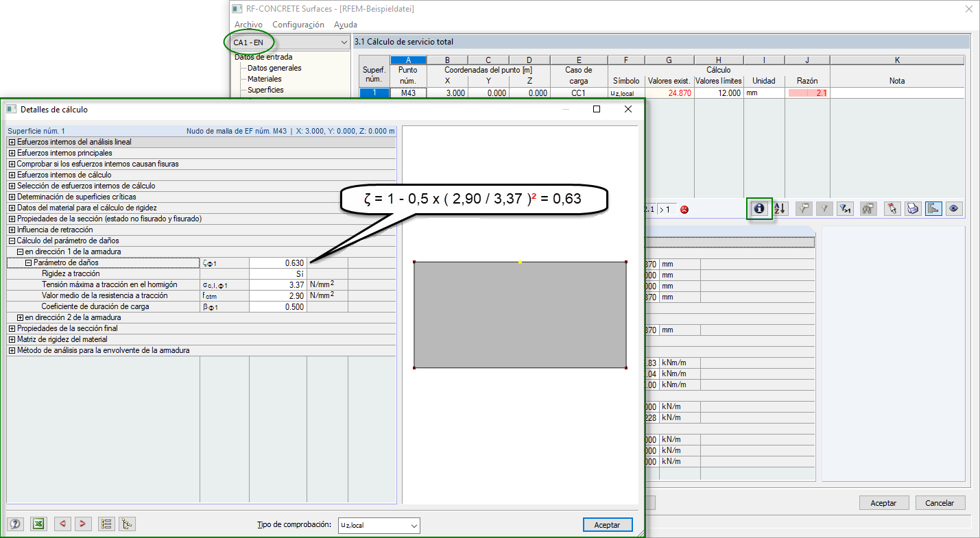
Task: Collapse Cálculo del parámetro de daños
Action: (x=12, y=241)
